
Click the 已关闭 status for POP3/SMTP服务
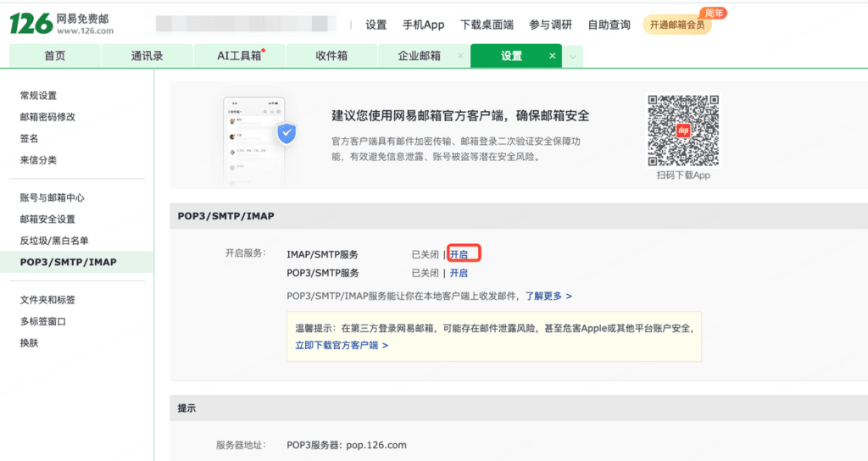426,273
